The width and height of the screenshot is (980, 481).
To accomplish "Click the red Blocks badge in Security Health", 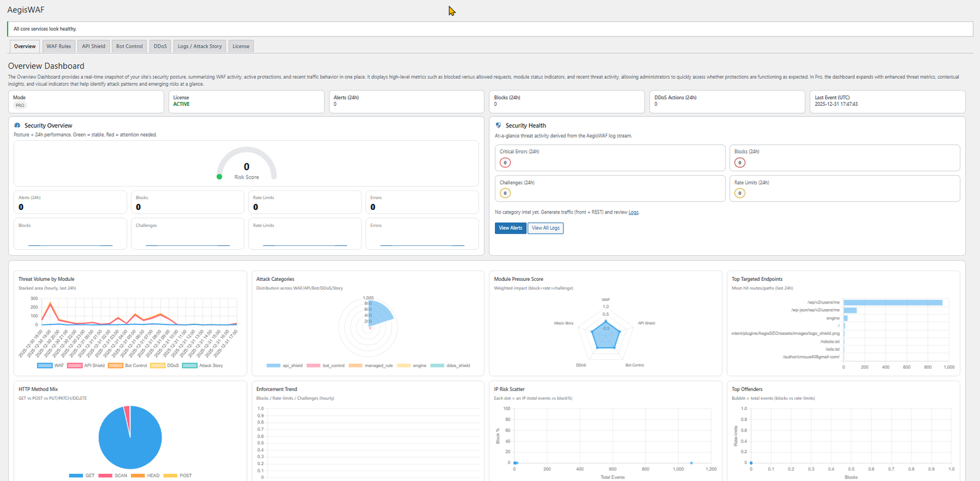I will click(x=740, y=163).
